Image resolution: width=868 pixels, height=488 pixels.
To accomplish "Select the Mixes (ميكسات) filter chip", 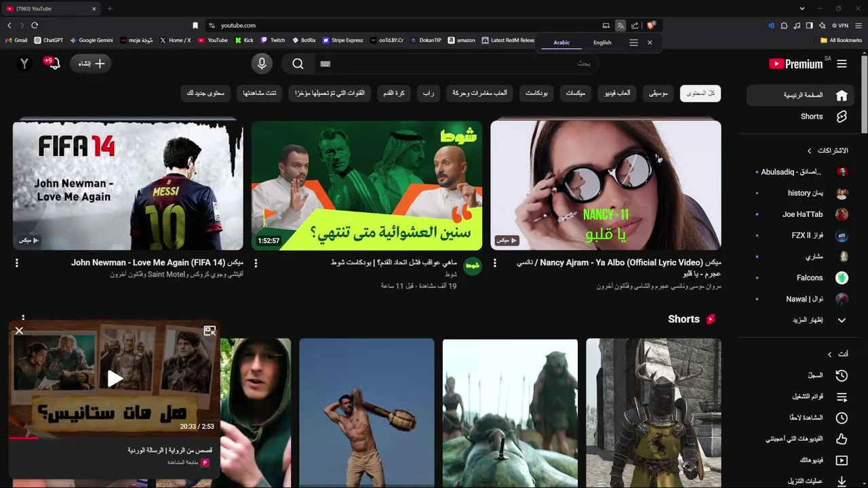I will [576, 94].
